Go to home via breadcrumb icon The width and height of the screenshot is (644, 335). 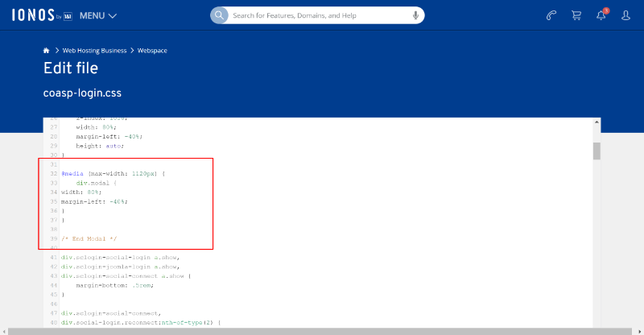point(46,51)
